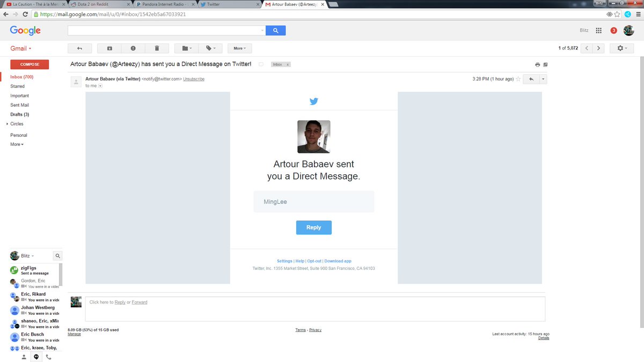Click the Twitter bird logo in email
Image resolution: width=644 pixels, height=362 pixels.
pyautogui.click(x=314, y=101)
